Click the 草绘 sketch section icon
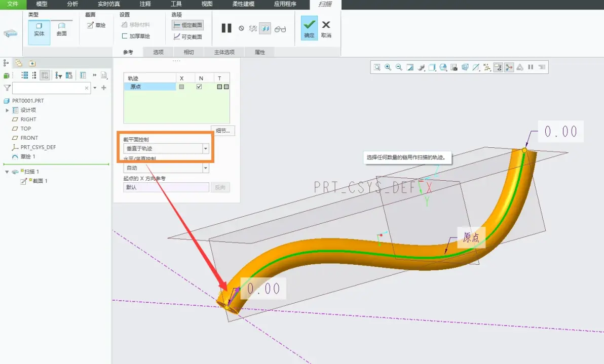Screen dimensions: 604x364 (x=96, y=25)
